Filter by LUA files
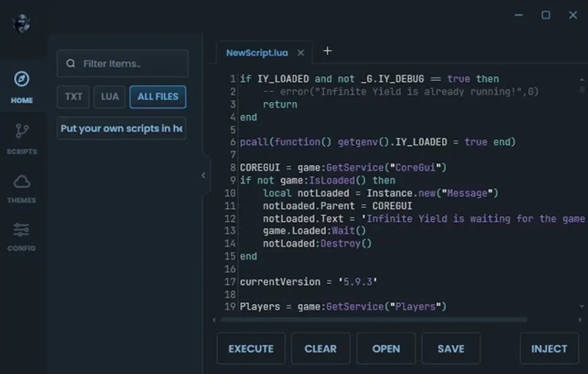Screen dimensions: 588x374 [x=110, y=97]
